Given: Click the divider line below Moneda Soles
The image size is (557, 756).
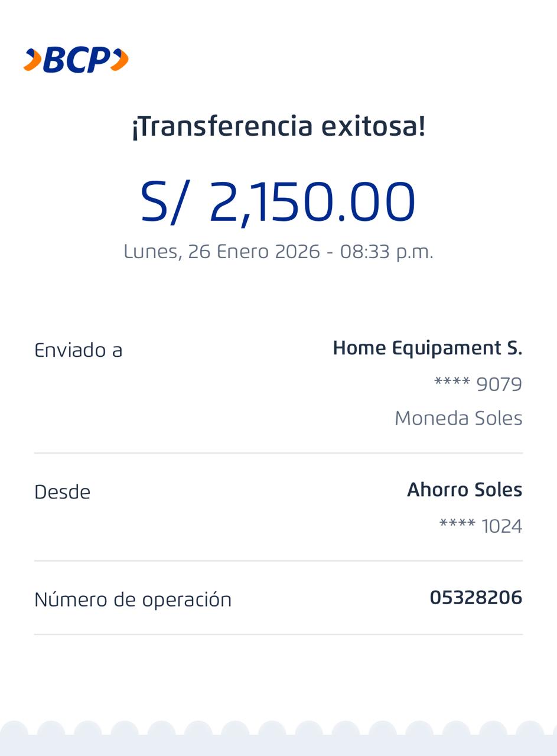Looking at the screenshot, I should (278, 453).
